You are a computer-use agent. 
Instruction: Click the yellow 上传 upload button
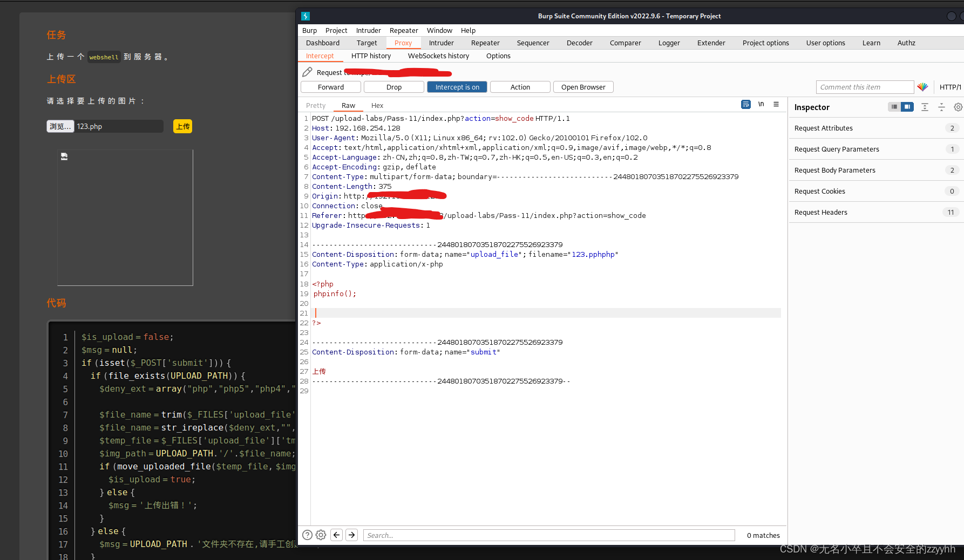coord(182,126)
